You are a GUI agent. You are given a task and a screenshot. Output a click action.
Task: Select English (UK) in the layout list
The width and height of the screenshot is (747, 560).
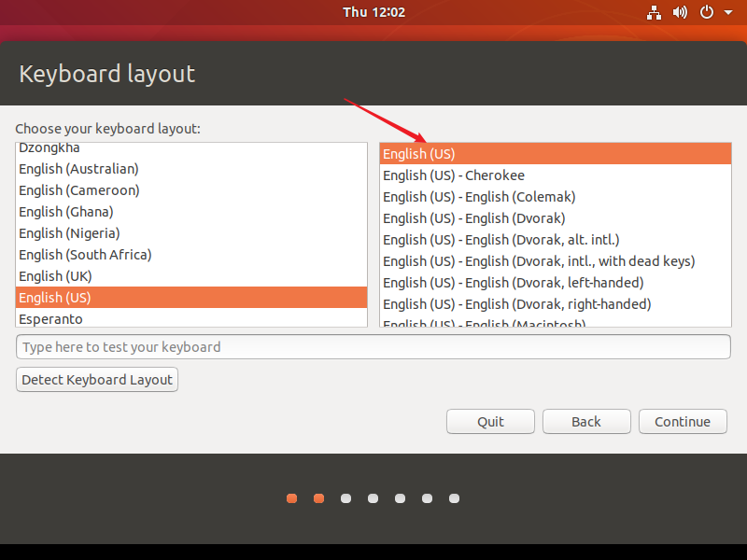click(191, 276)
